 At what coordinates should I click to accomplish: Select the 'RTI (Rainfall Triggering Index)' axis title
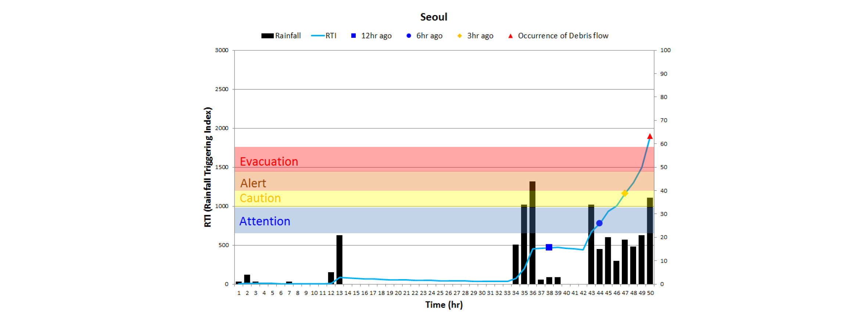tap(208, 167)
